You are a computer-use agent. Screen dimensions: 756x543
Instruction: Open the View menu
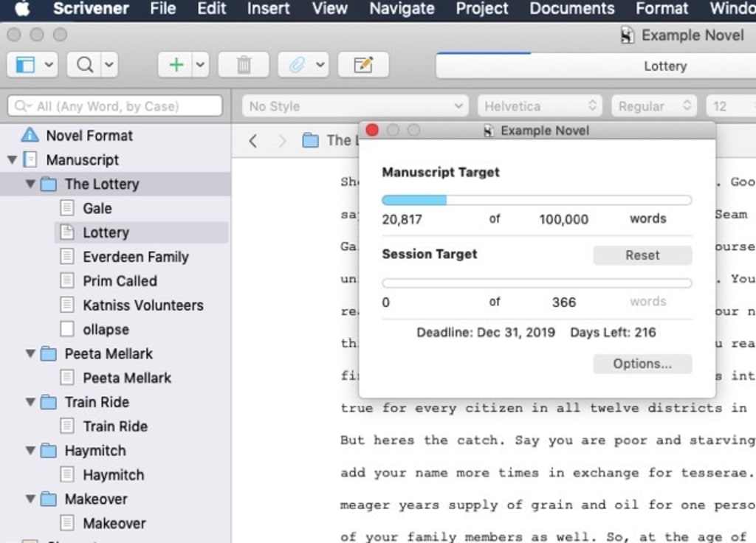coord(330,9)
